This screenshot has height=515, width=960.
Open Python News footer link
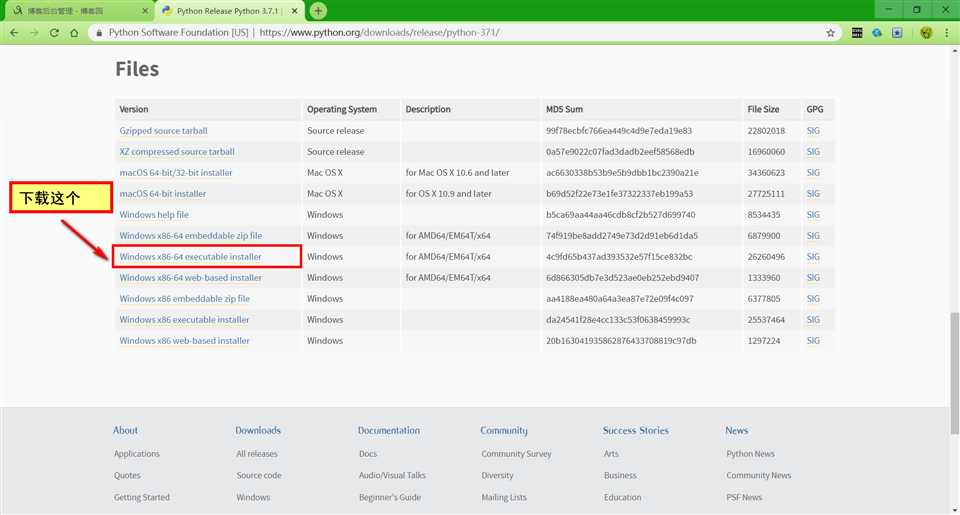point(750,454)
